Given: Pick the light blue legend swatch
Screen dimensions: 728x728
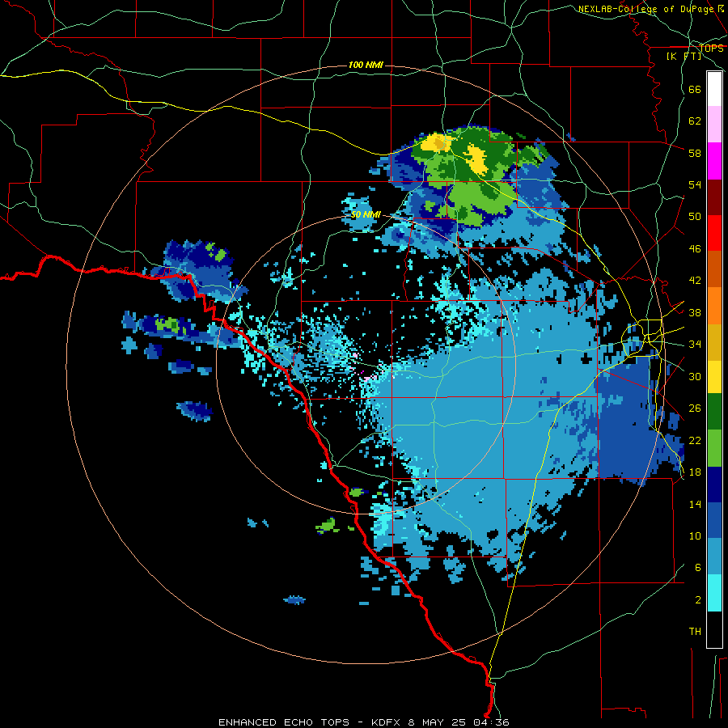Looking at the screenshot, I should click(x=714, y=557).
